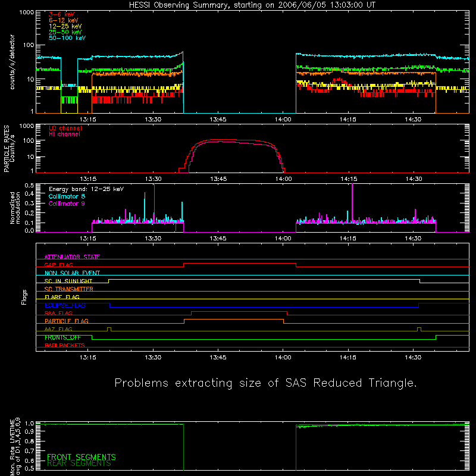The width and height of the screenshot is (476, 476).
Task: Click the 13:15 tick label under the flags panel
Action: click(x=88, y=358)
